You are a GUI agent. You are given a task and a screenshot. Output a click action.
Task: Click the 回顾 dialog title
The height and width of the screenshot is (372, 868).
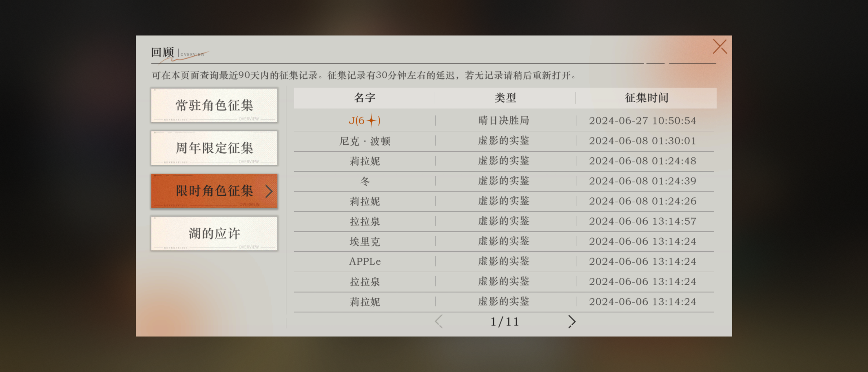click(162, 52)
